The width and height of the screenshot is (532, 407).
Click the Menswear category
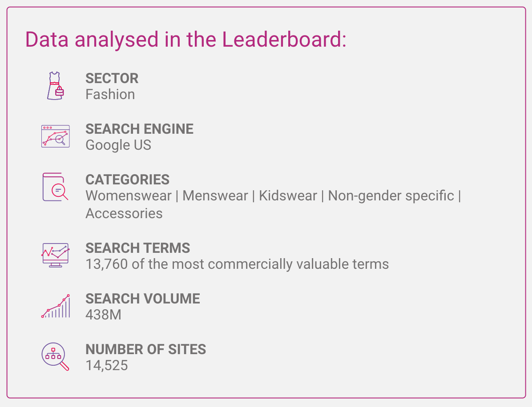(215, 196)
